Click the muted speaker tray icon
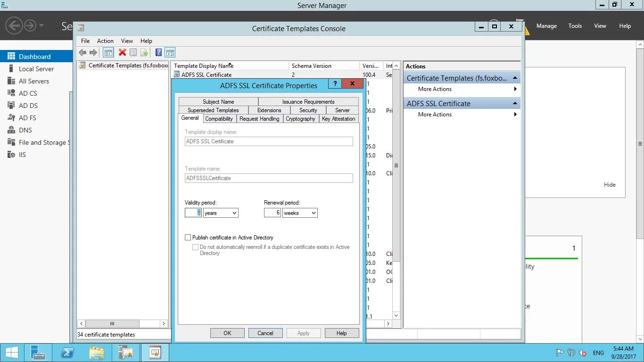 point(583,353)
